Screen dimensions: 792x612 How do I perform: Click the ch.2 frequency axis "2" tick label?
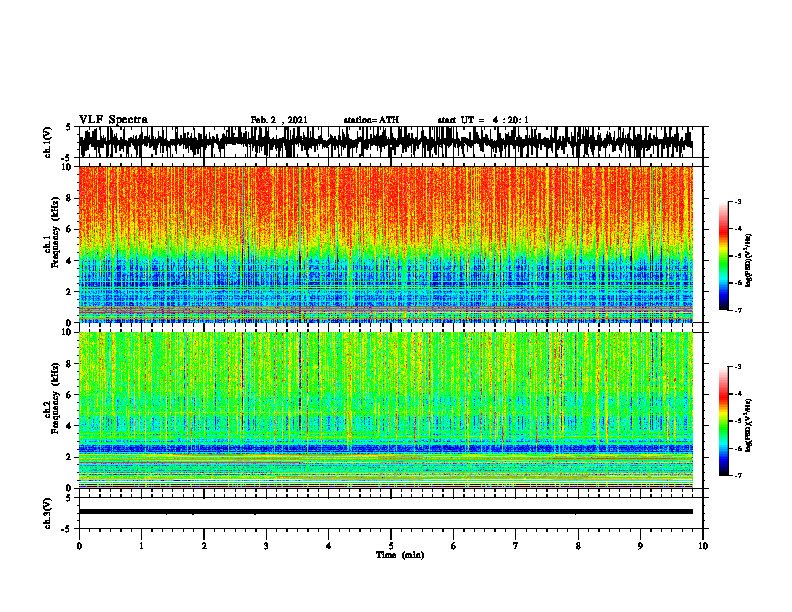tap(69, 456)
